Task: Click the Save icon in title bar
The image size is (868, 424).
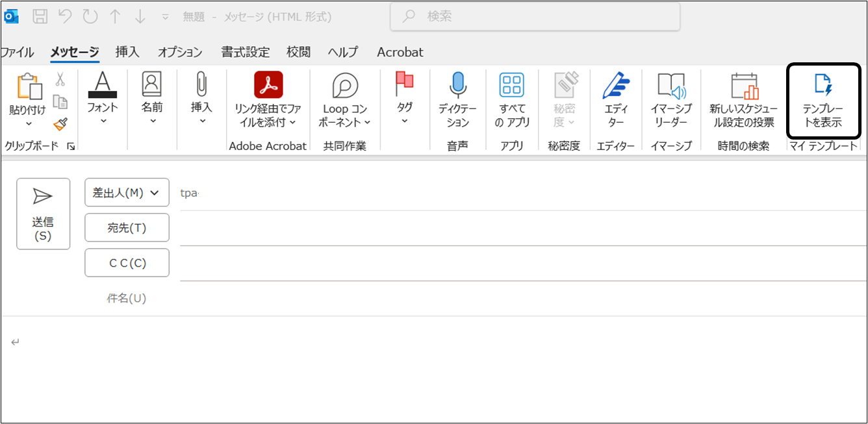Action: click(x=40, y=17)
